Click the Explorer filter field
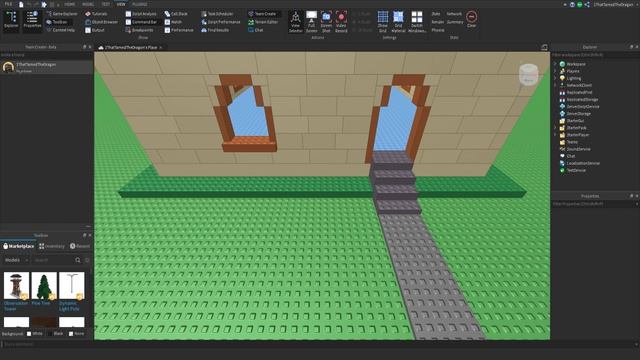 (x=595, y=55)
